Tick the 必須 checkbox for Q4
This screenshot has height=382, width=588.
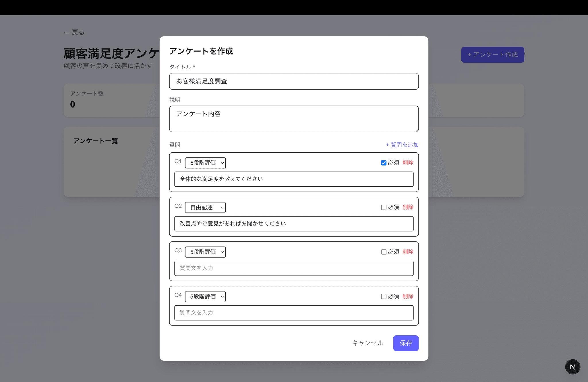(x=384, y=297)
